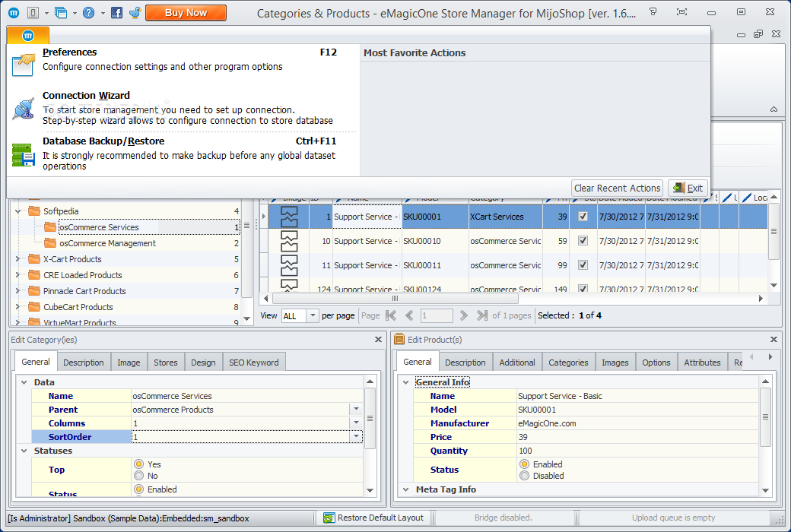Viewport: 791px width, 532px height.
Task: Open the Columns dropdown
Action: coord(356,423)
